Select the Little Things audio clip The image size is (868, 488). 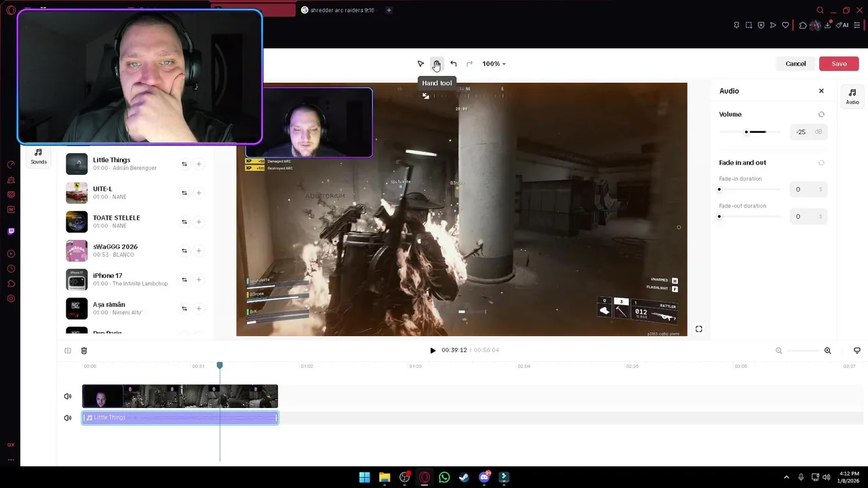tap(180, 418)
